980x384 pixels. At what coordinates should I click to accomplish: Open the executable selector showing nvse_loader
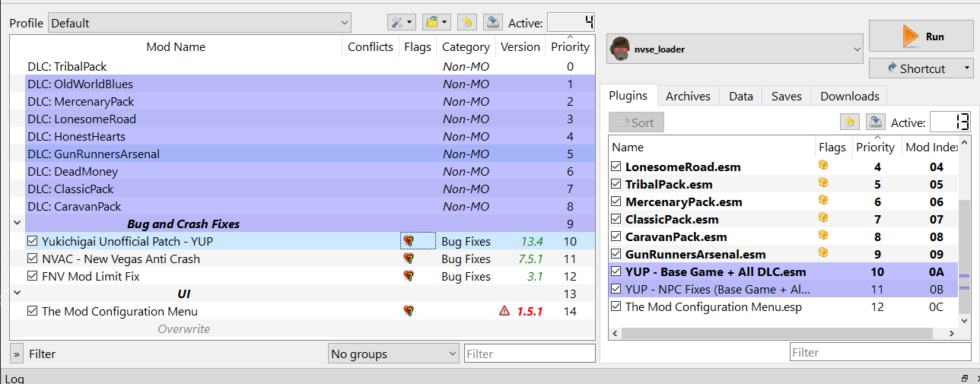pyautogui.click(x=734, y=49)
